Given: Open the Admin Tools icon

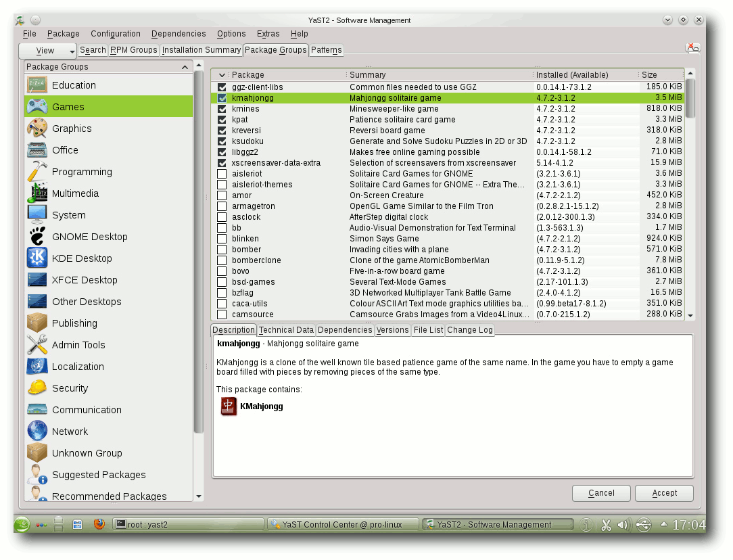Looking at the screenshot, I should [x=37, y=344].
